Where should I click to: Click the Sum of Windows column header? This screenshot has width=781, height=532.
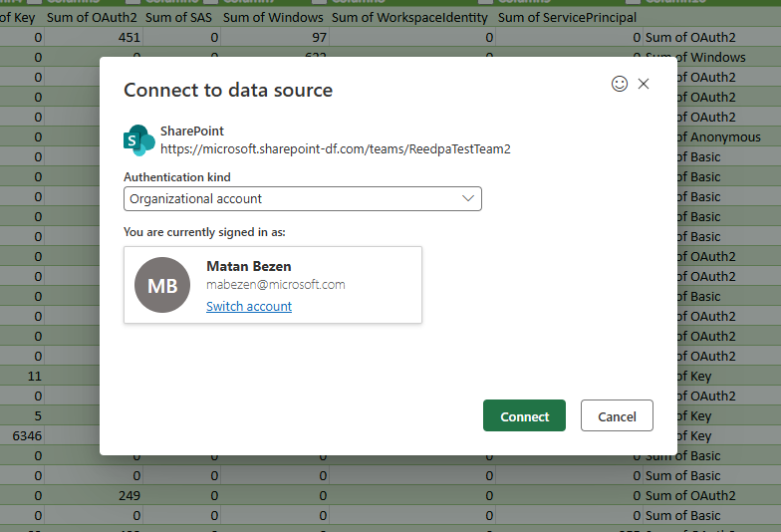point(273,18)
